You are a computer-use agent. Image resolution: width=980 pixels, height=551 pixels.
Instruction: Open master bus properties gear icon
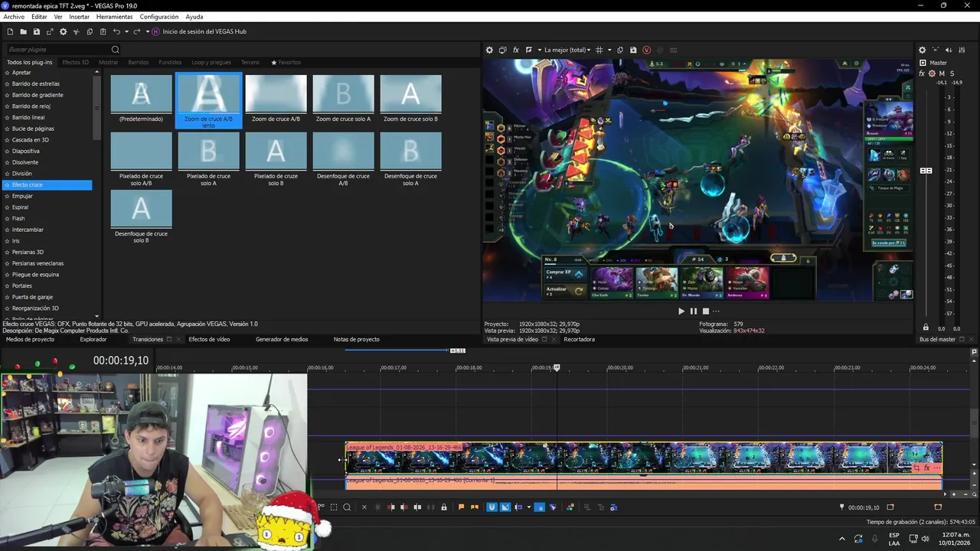coord(923,51)
